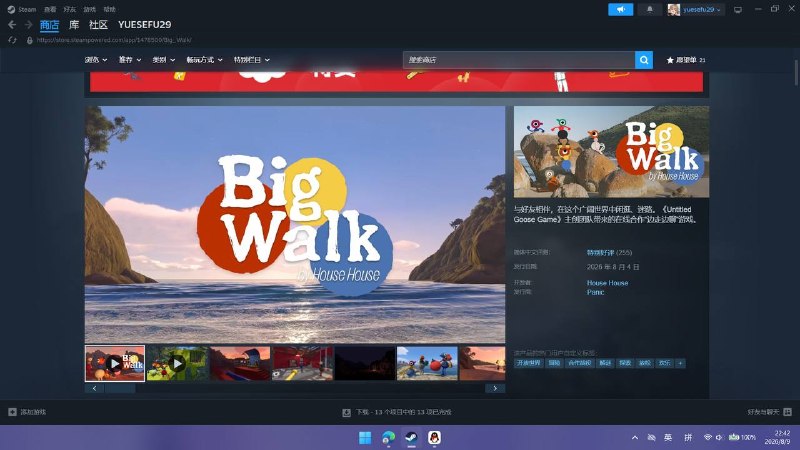Image resolution: width=800 pixels, height=450 pixels.
Task: Open the Panic publisher link
Action: coord(595,292)
